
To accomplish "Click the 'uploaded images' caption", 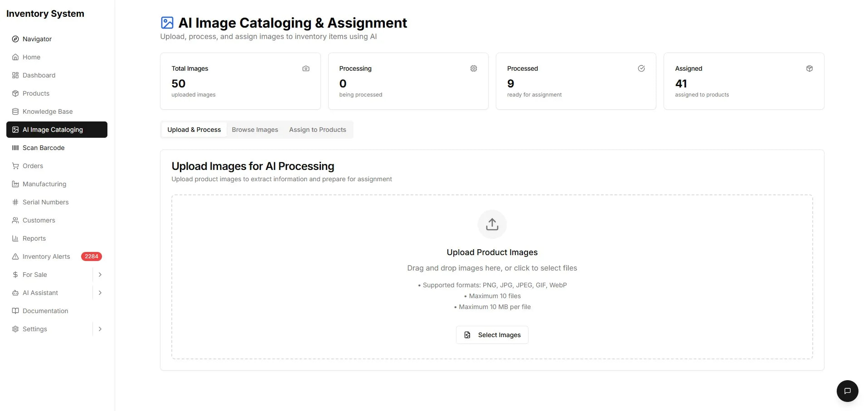I will pyautogui.click(x=194, y=95).
